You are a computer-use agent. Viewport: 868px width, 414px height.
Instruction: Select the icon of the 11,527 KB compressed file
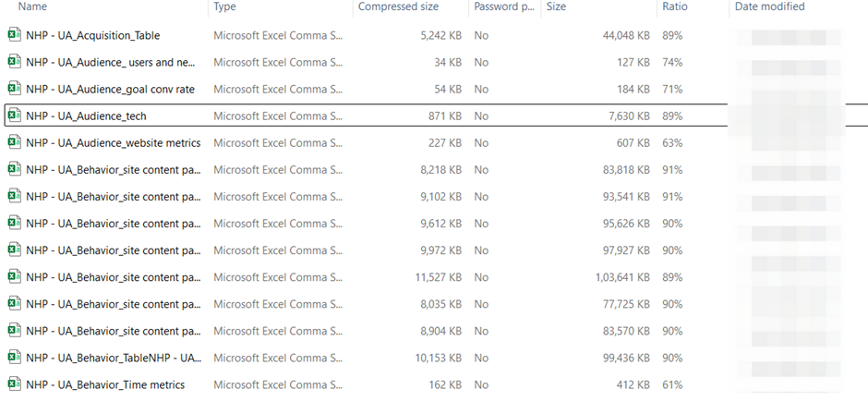tap(14, 276)
